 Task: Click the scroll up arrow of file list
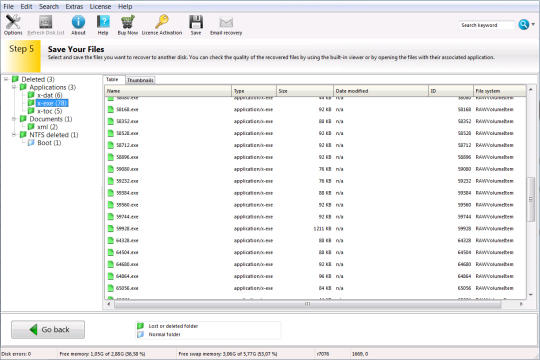pyautogui.click(x=531, y=90)
